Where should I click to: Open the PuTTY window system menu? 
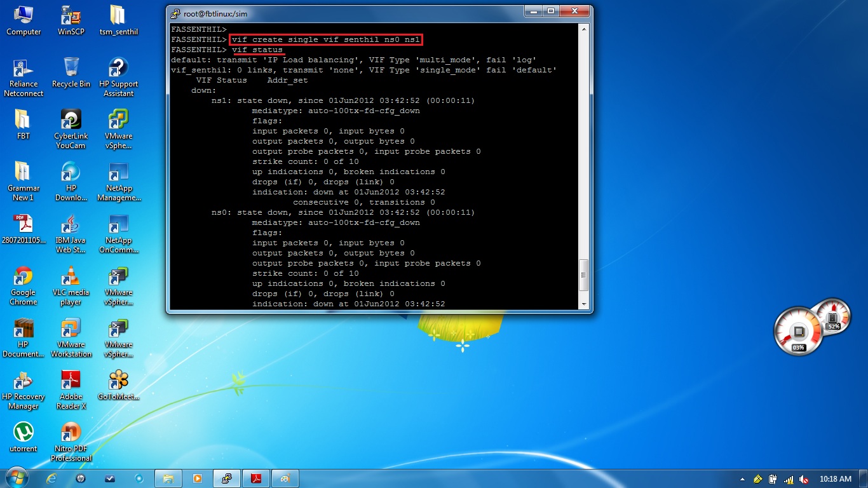pyautogui.click(x=175, y=13)
